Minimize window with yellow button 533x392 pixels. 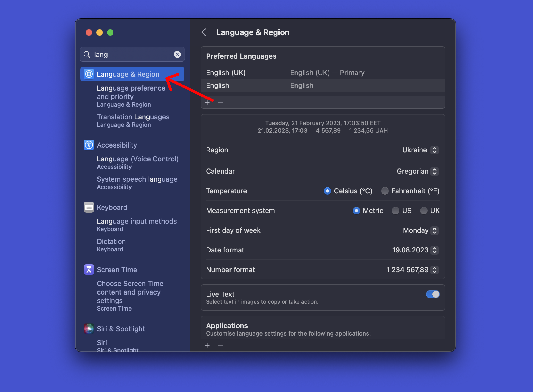(100, 32)
